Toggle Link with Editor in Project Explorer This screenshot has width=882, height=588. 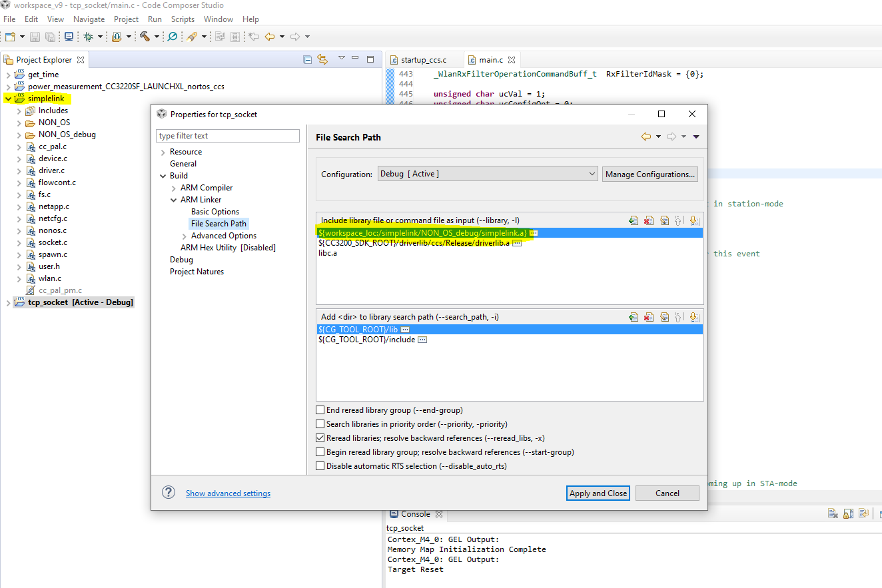(322, 59)
